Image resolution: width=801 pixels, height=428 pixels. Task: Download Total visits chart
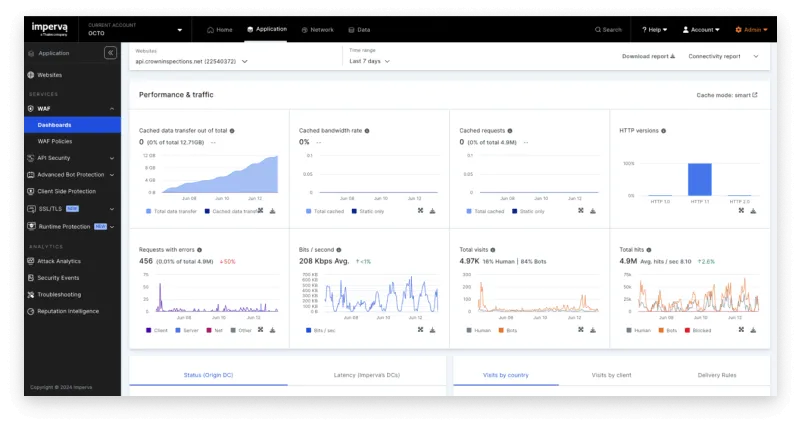coord(593,330)
